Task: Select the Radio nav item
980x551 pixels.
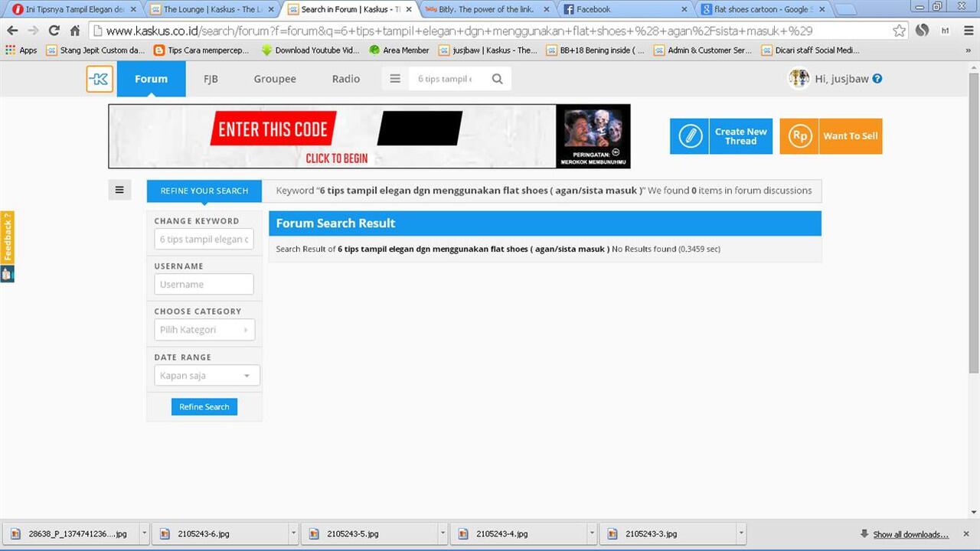Action: pyautogui.click(x=346, y=79)
